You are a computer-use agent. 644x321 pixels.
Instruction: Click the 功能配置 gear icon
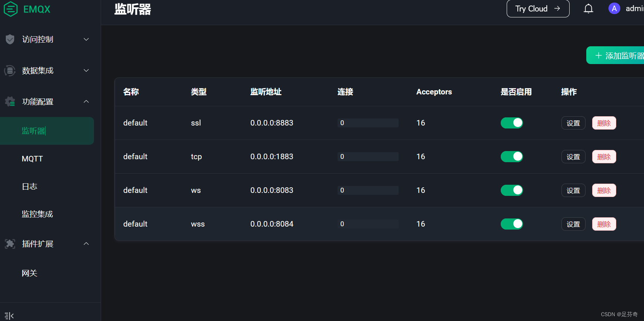(x=10, y=101)
